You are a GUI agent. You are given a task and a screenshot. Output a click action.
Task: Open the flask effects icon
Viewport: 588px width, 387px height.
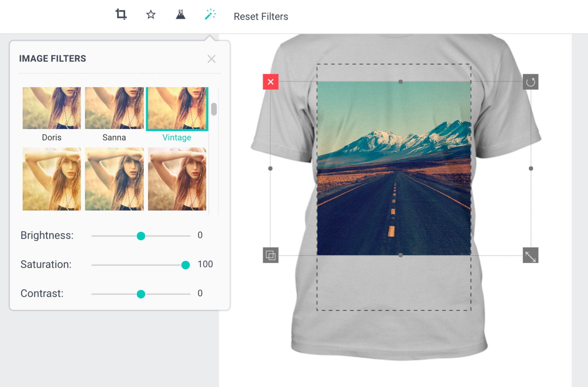[181, 14]
